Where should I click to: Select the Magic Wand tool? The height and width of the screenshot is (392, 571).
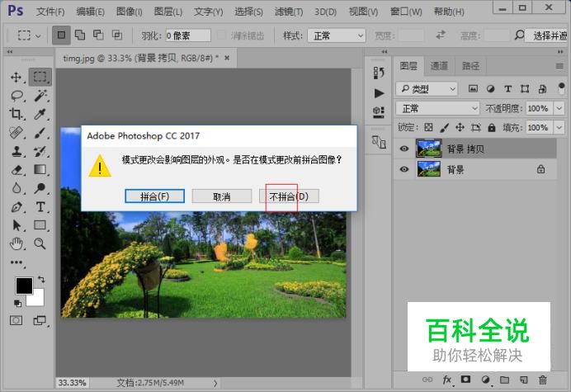click(40, 96)
